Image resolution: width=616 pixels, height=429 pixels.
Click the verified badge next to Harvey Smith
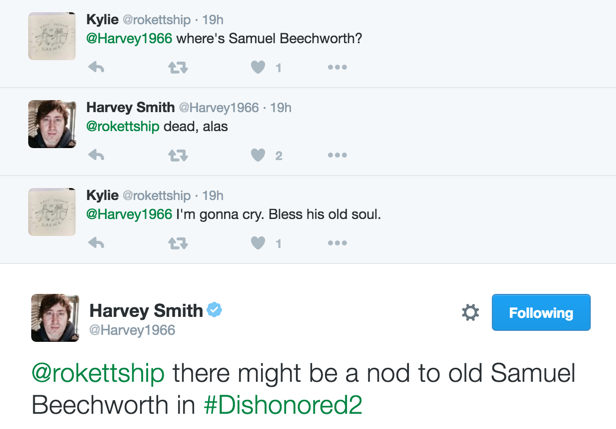click(x=214, y=310)
